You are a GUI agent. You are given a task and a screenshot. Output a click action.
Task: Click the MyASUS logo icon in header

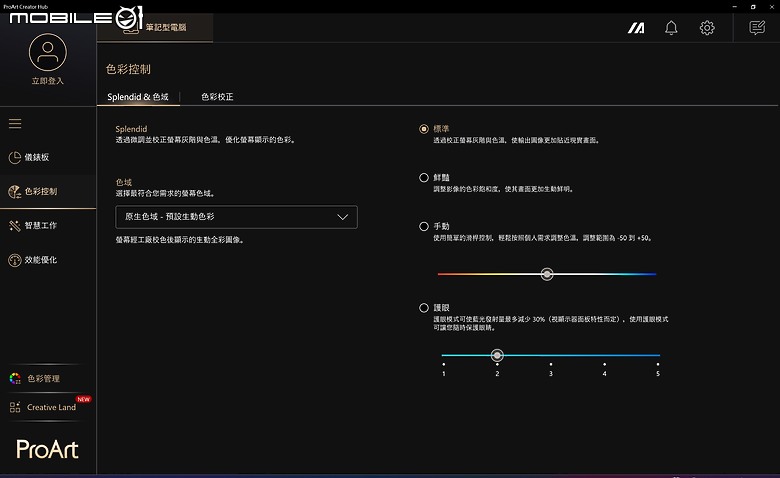pyautogui.click(x=636, y=28)
